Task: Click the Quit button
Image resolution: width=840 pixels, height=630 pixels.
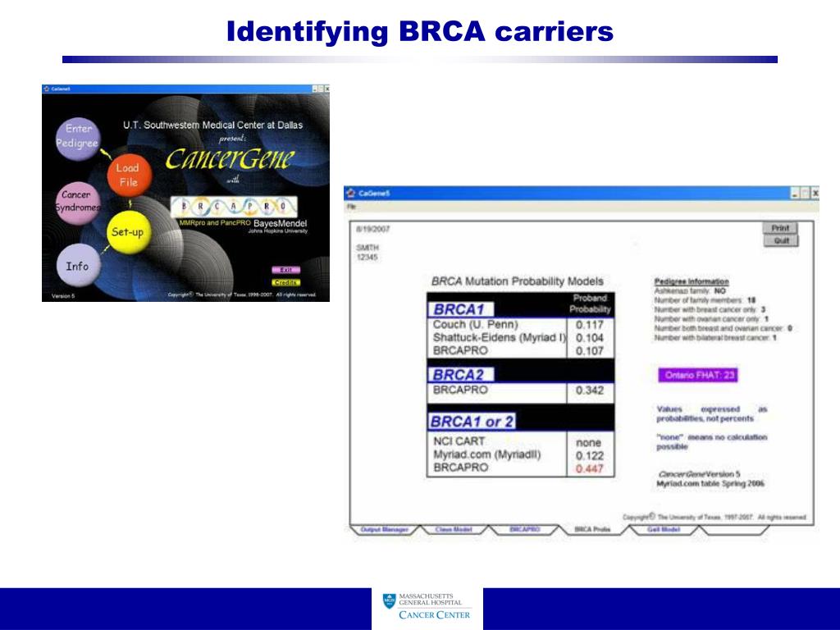Action: (781, 240)
